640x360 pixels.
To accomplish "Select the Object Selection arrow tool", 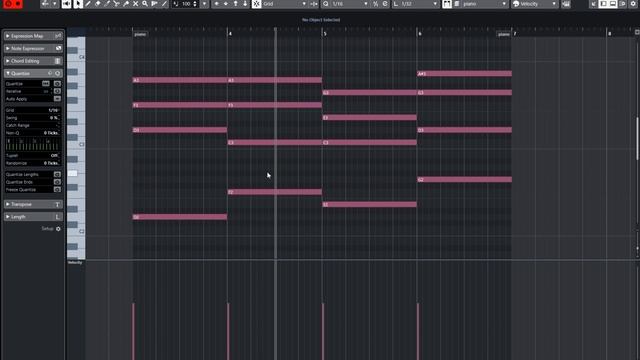I will click(x=78, y=4).
